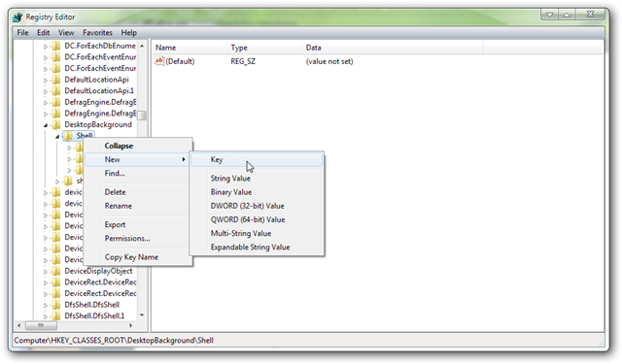Choose Expandable String Value option
This screenshot has height=364, width=622.
(x=257, y=248)
